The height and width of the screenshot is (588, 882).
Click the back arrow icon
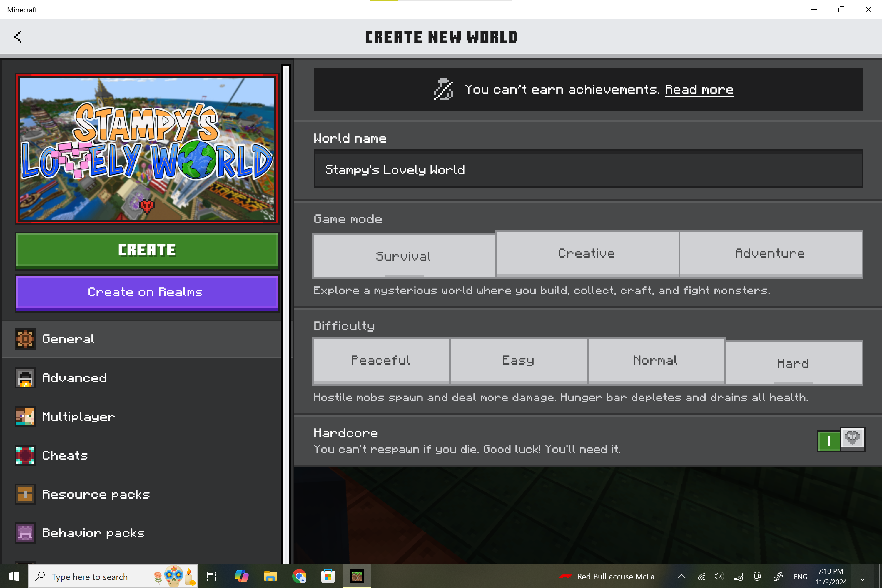click(18, 37)
